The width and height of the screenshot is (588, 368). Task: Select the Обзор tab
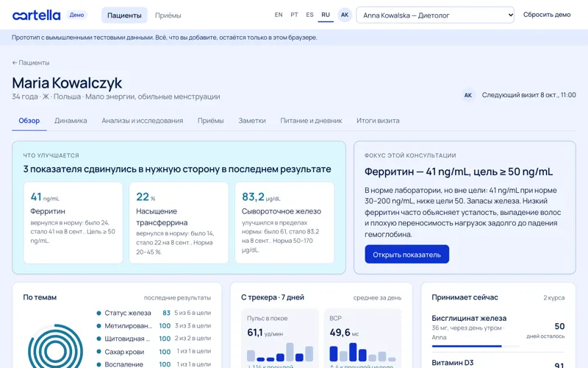(x=29, y=121)
